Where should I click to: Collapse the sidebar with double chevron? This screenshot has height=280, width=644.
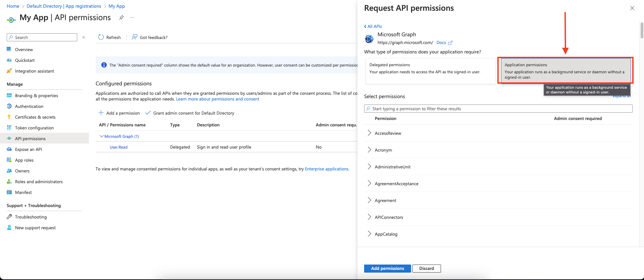[x=84, y=37]
